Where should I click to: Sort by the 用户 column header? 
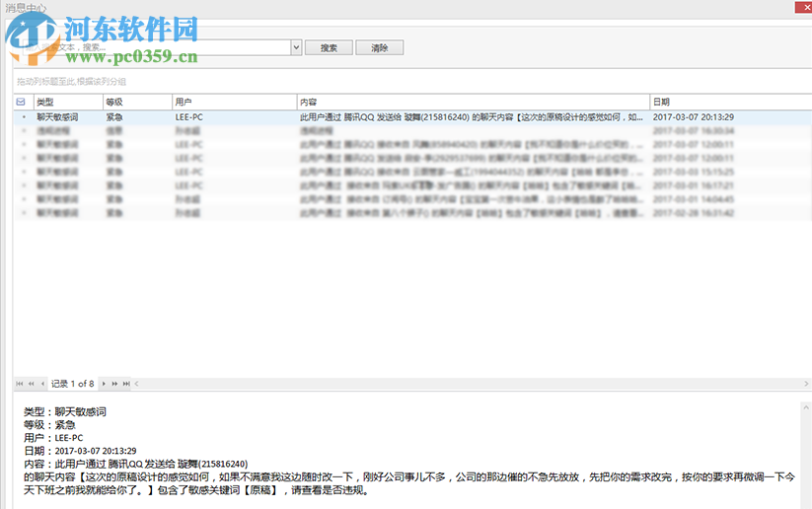coord(235,102)
